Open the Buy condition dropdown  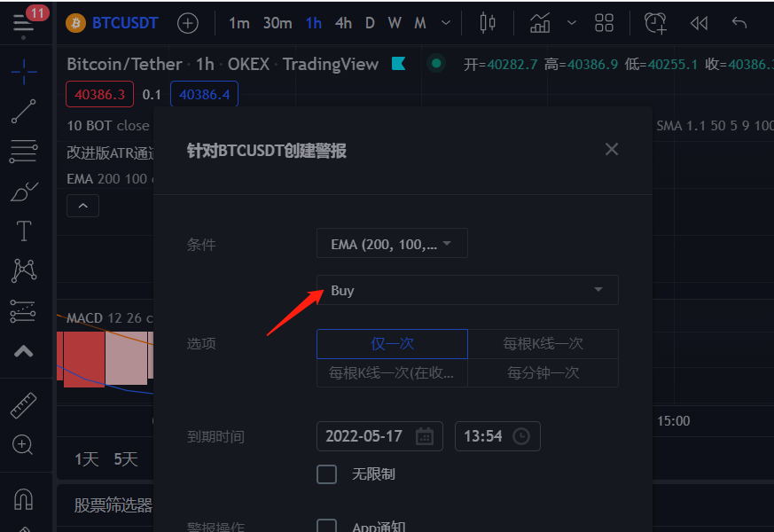[x=467, y=290]
